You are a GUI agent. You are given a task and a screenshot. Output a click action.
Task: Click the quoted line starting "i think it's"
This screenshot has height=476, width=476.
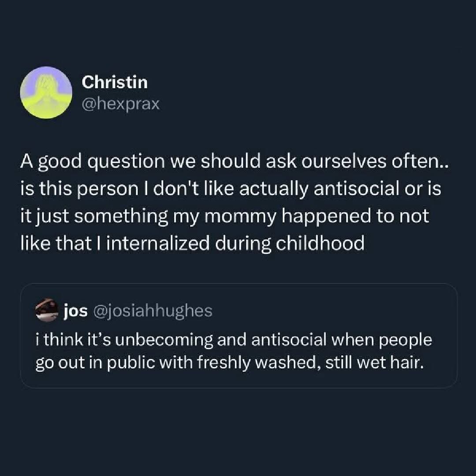click(233, 341)
